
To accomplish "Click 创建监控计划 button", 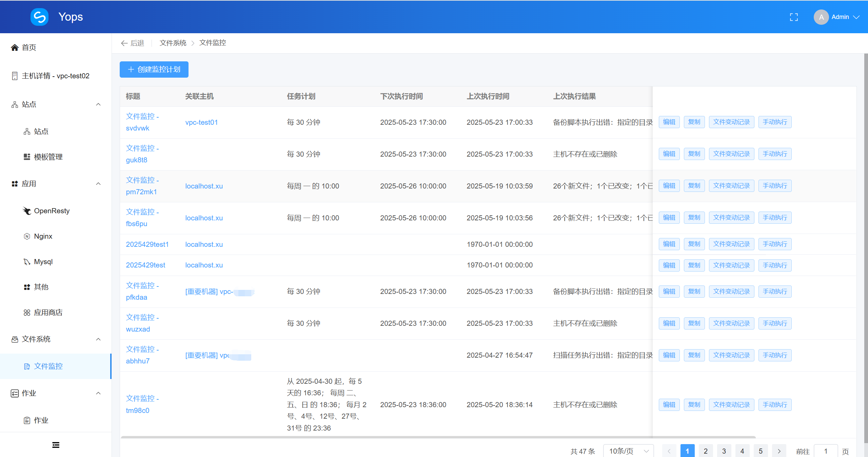I will (154, 69).
